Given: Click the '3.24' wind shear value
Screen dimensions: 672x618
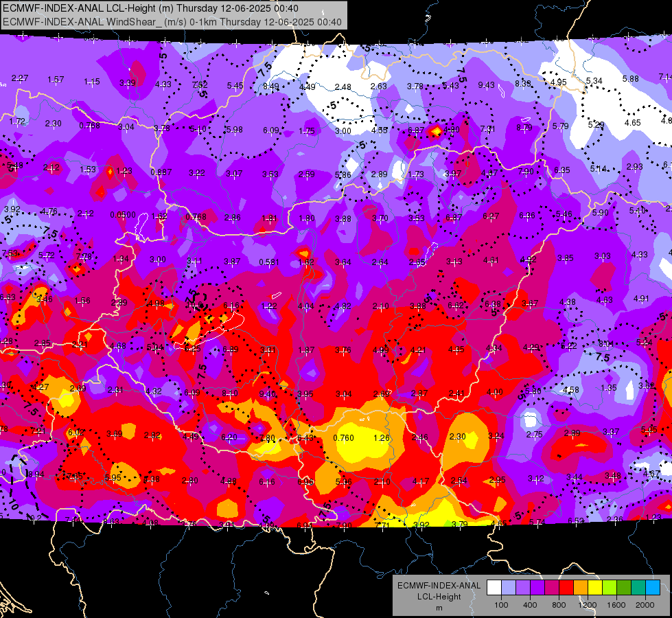Looking at the screenshot, I should pyautogui.click(x=496, y=436).
